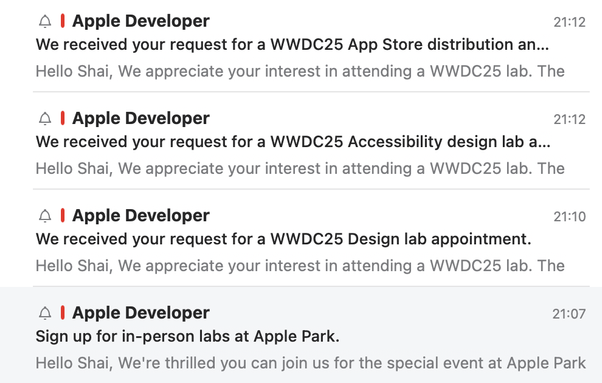Click preview text of Apple Park special event email
Viewport: 602px width, 383px height.
(x=311, y=363)
